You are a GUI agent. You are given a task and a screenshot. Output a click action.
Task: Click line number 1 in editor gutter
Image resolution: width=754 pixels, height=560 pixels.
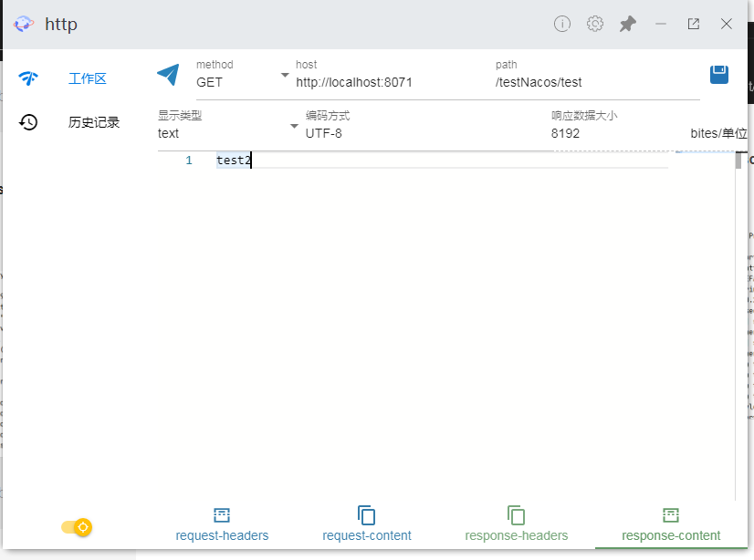189,161
